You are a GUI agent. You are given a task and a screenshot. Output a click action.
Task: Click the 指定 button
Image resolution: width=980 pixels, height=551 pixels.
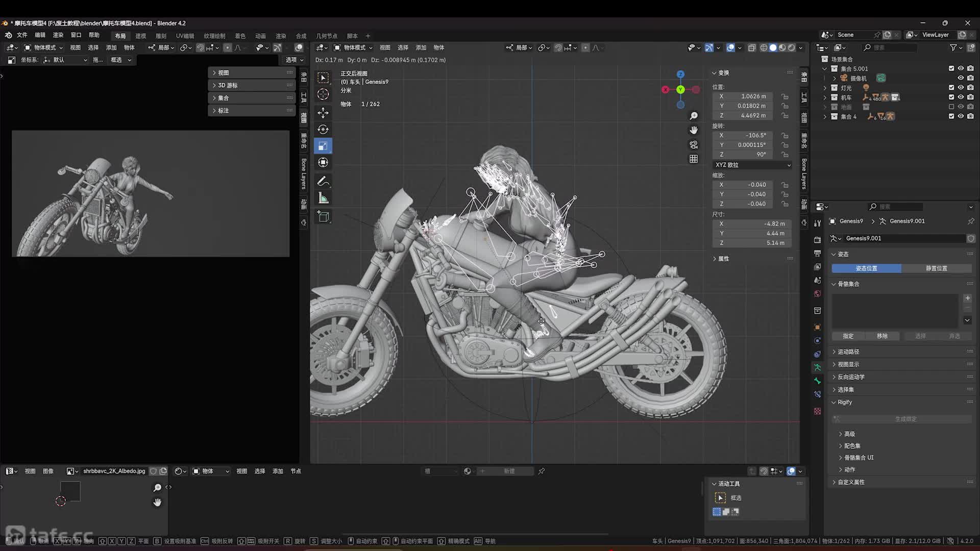coord(848,336)
